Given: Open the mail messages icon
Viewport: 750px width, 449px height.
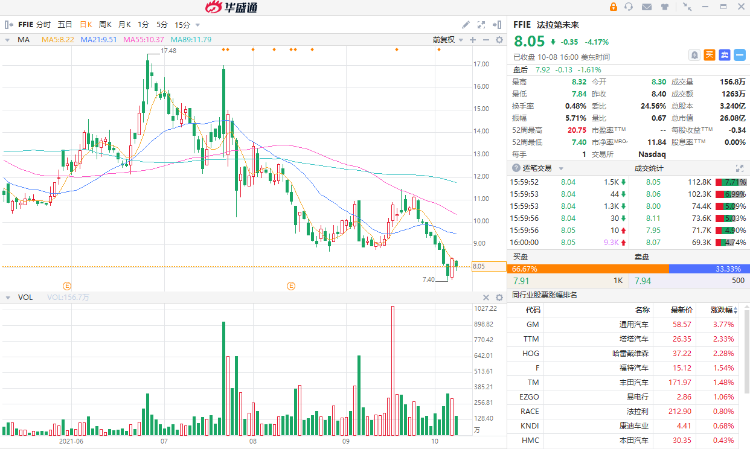Looking at the screenshot, I should 647,7.
